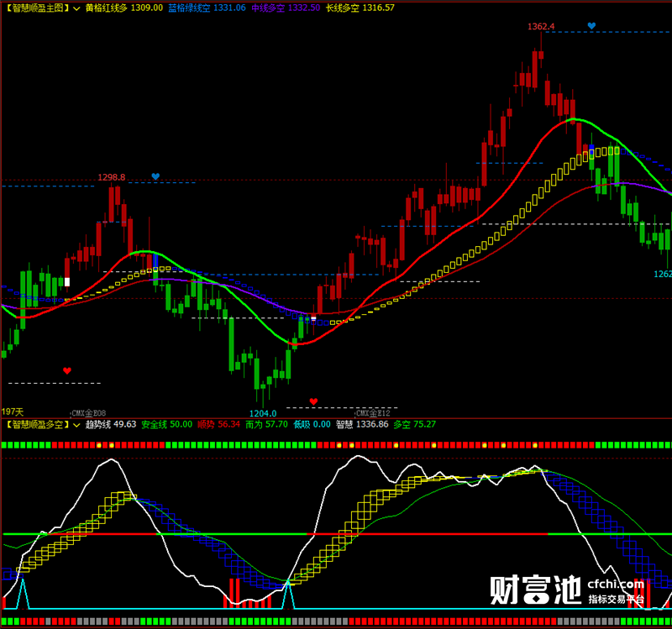Select the 智慧 1336.86 readout
Screen dimensions: 672x629
362,425
